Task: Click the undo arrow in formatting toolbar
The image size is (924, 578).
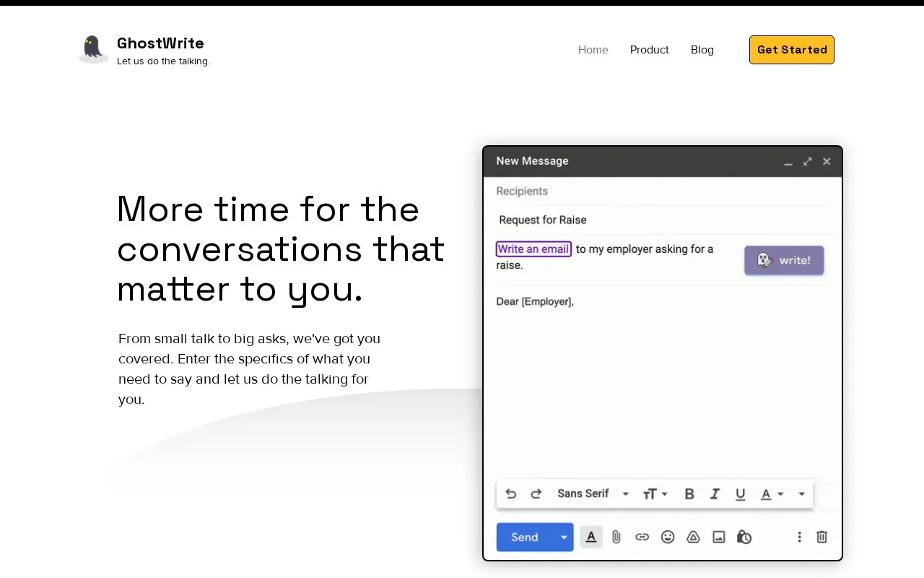Action: pos(511,494)
